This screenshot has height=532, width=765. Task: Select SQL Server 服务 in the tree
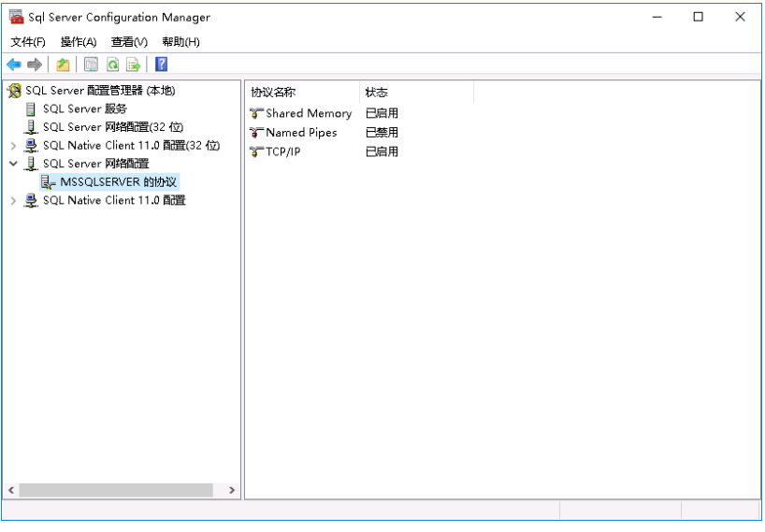[85, 108]
